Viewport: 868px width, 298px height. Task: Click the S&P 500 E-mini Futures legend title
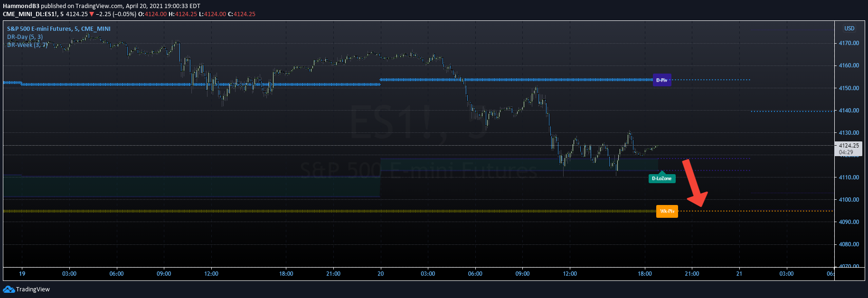(59, 28)
